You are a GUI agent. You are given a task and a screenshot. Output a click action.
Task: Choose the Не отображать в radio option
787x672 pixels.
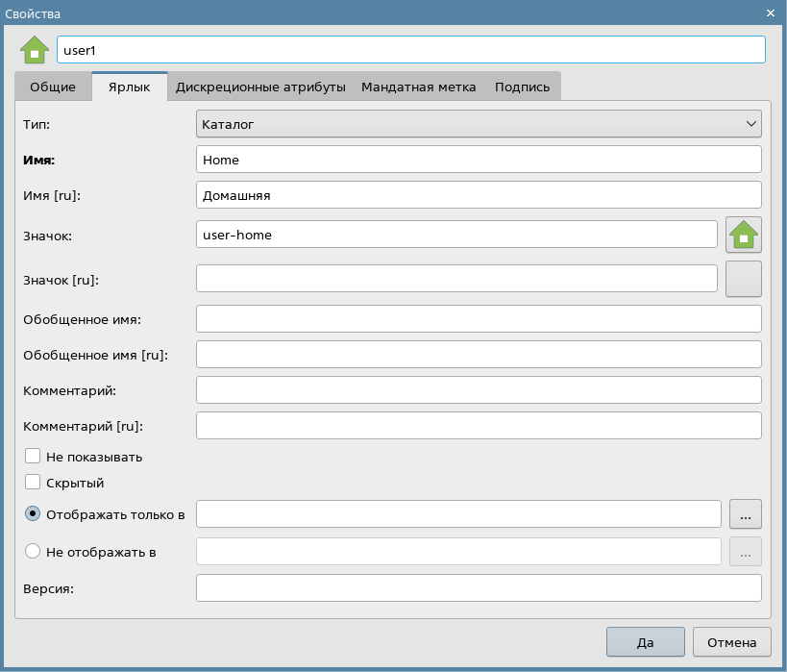coord(33,551)
